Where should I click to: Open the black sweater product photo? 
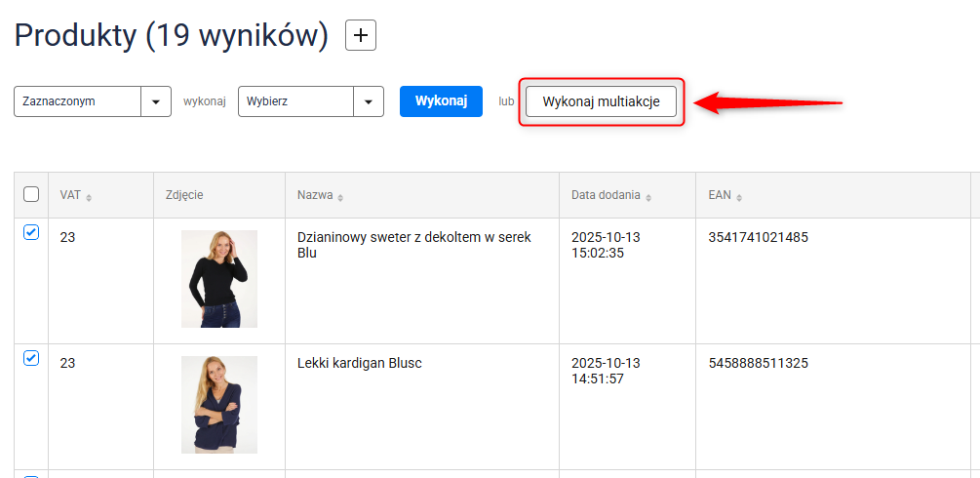click(219, 279)
